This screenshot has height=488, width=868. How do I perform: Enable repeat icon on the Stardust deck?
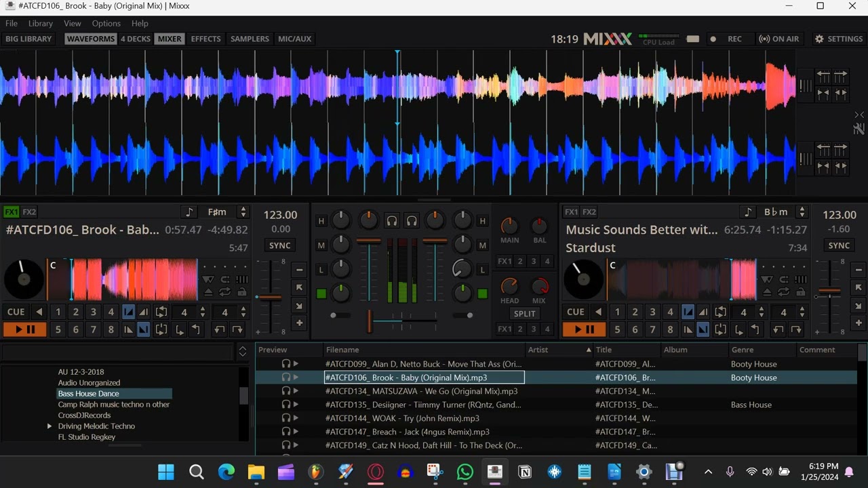pos(784,292)
